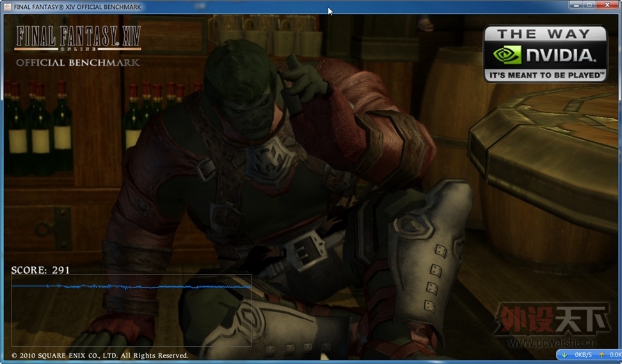The width and height of the screenshot is (622, 364).
Task: Click the benchmark window title bar icon
Action: pos(7,7)
